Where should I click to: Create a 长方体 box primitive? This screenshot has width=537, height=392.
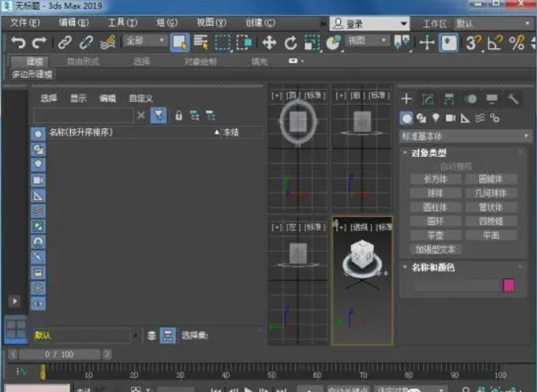pyautogui.click(x=436, y=179)
